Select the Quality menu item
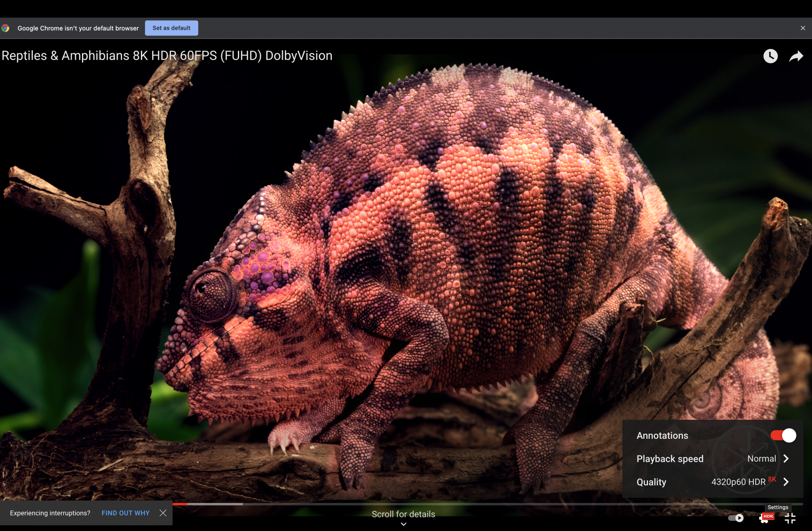 (x=651, y=482)
